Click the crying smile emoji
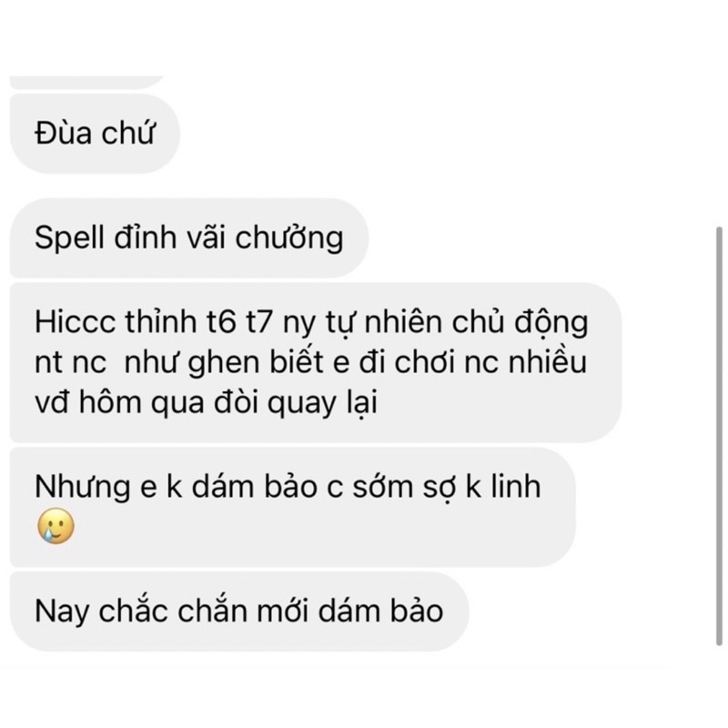The height and width of the screenshot is (728, 728). (x=56, y=526)
